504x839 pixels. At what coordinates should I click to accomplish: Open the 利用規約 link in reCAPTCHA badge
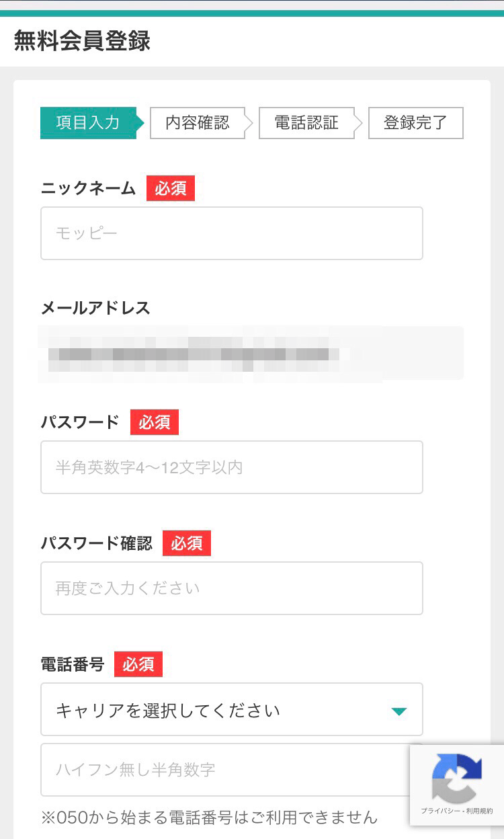pyautogui.click(x=478, y=811)
